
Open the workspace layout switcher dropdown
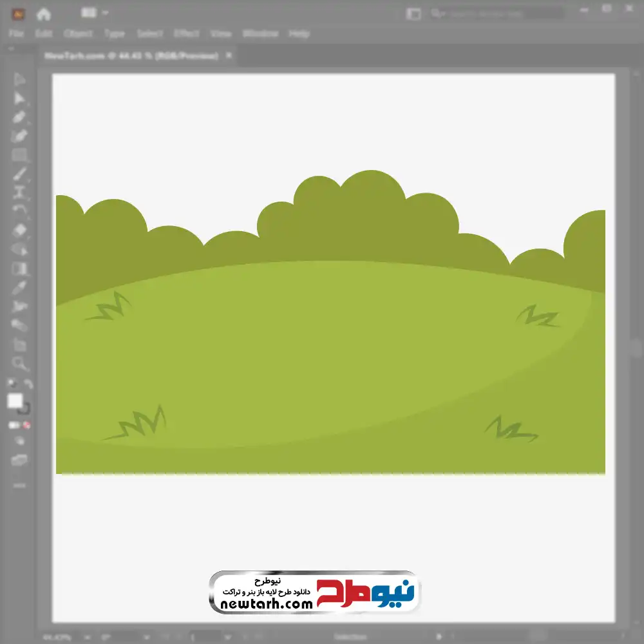click(95, 13)
